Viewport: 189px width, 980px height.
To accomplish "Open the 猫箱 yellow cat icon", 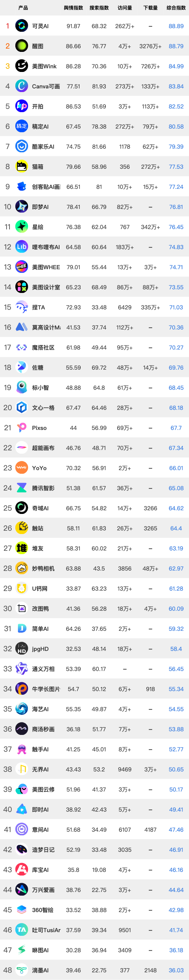I will [x=22, y=167].
